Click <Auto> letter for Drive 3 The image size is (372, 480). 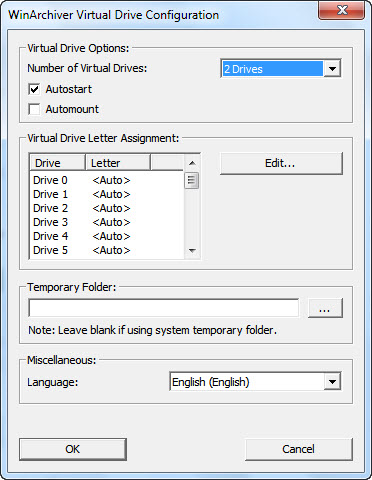111,222
